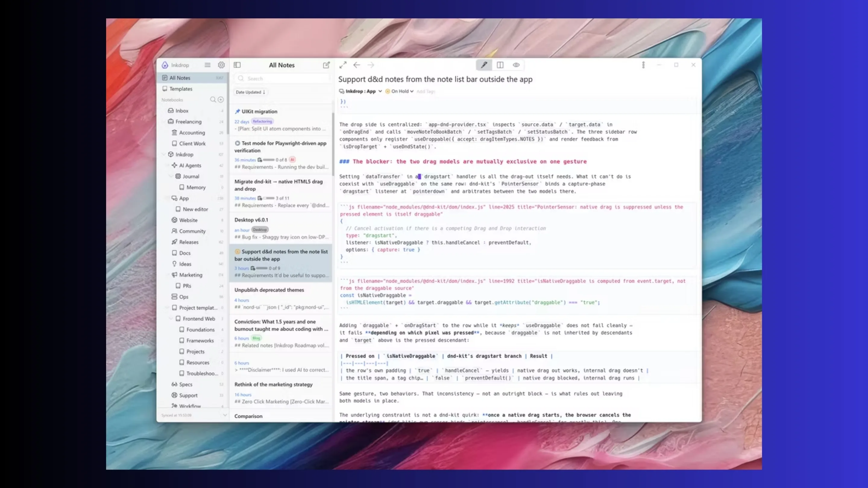Collapse the Journal notebook expander

171,177
